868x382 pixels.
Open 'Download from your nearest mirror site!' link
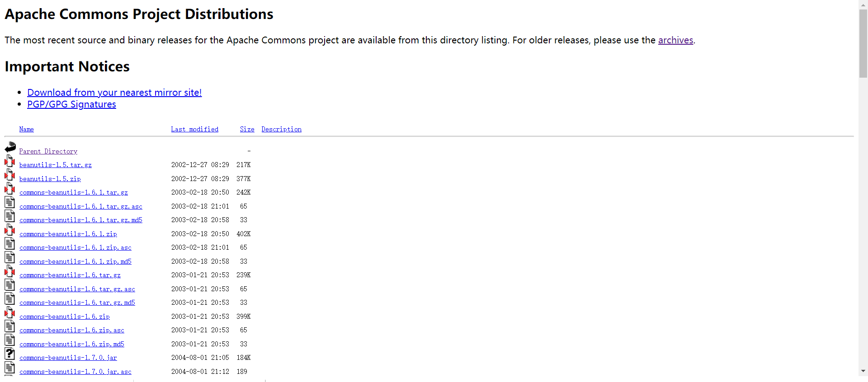[x=114, y=93]
